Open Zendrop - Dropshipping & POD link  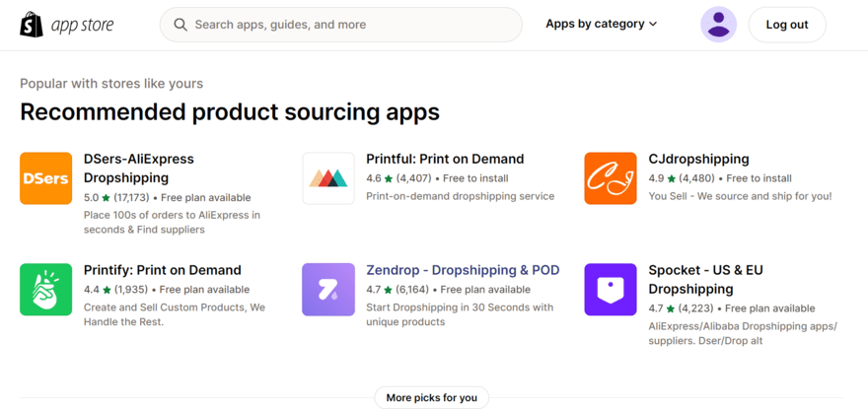463,270
